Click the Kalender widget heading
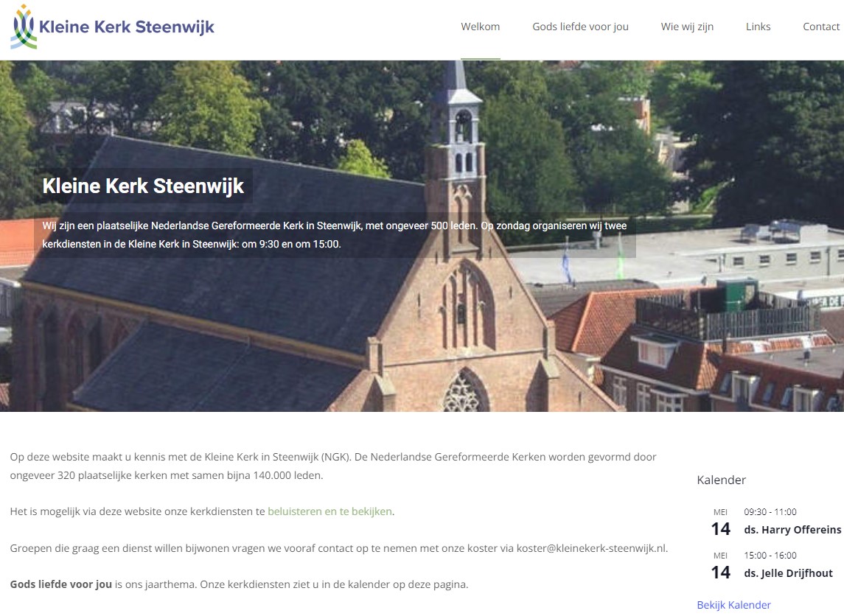The width and height of the screenshot is (844, 616). click(722, 480)
